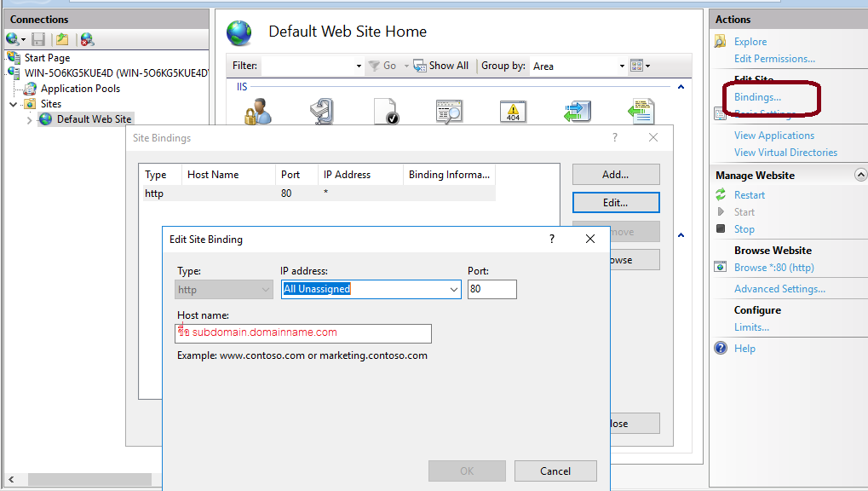This screenshot has width=868, height=491.
Task: Click the Type column header in bindings list
Action: click(160, 175)
